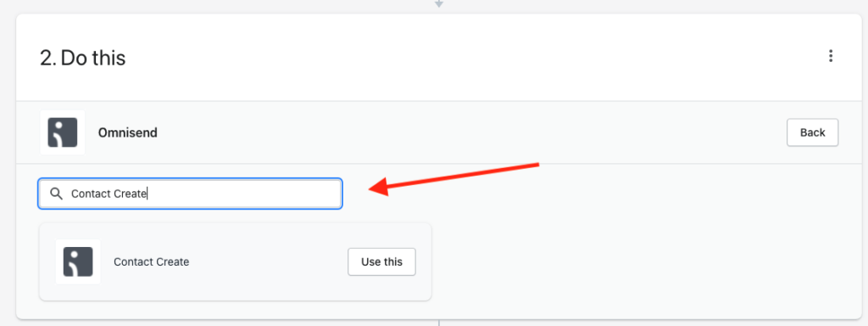Place cursor after Create in search field
The height and width of the screenshot is (326, 868).
(147, 194)
